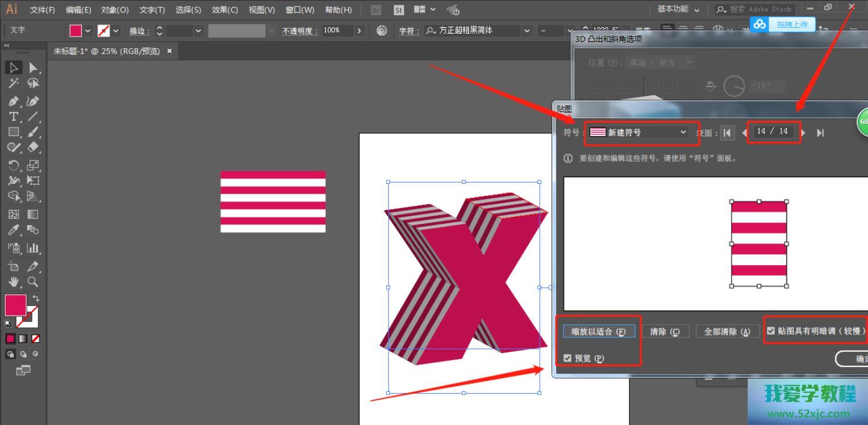
Task: Toggle the 预览 (P) checkbox
Action: pos(568,358)
